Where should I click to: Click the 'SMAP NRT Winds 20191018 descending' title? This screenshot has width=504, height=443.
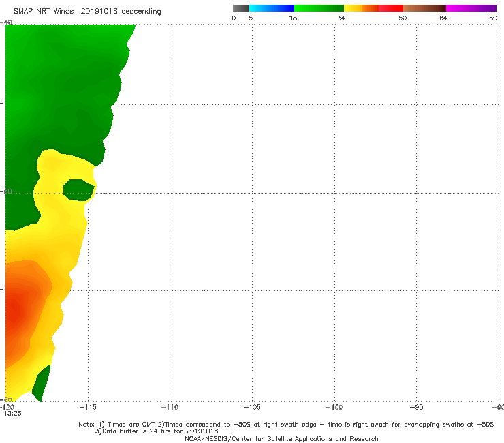coord(87,12)
